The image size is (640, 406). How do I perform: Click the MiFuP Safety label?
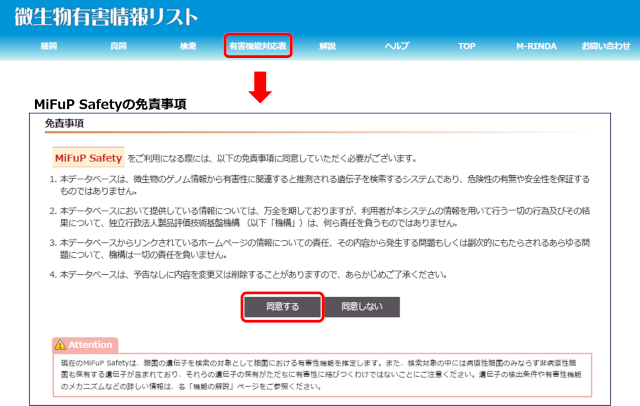click(x=89, y=158)
